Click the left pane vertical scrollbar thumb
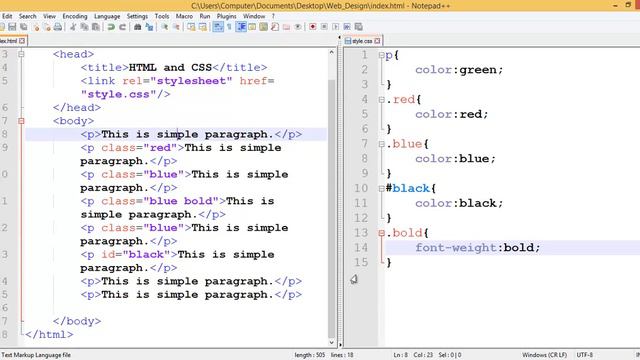Viewport: 640px width, 360px height. [331, 208]
